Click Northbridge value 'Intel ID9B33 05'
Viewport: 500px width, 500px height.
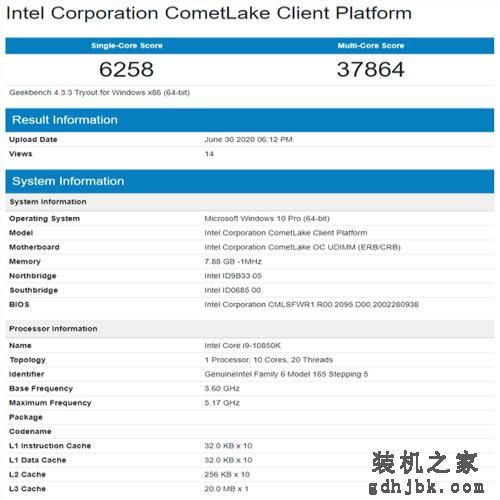tap(233, 276)
